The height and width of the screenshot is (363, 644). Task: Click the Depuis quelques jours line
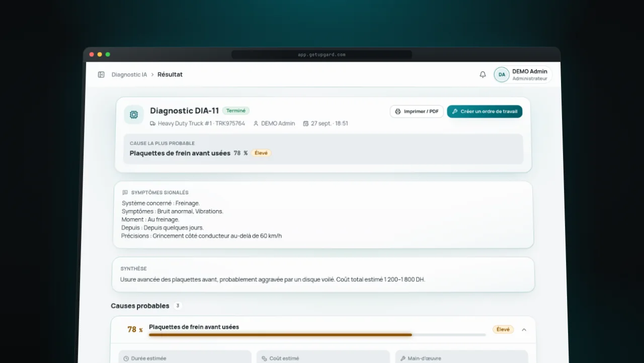tap(162, 228)
